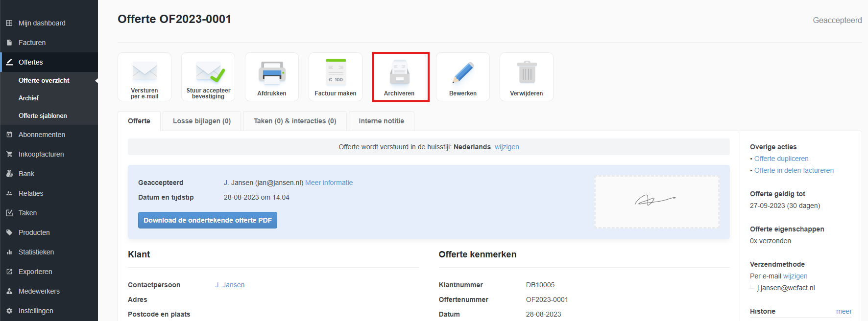Click Offerte dupliceren link
The height and width of the screenshot is (321, 868).
[x=781, y=159]
